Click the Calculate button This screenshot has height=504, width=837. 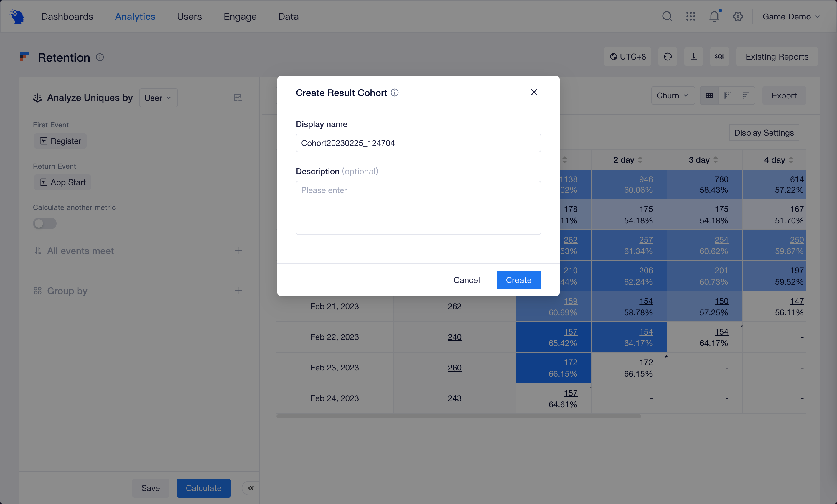click(x=203, y=488)
